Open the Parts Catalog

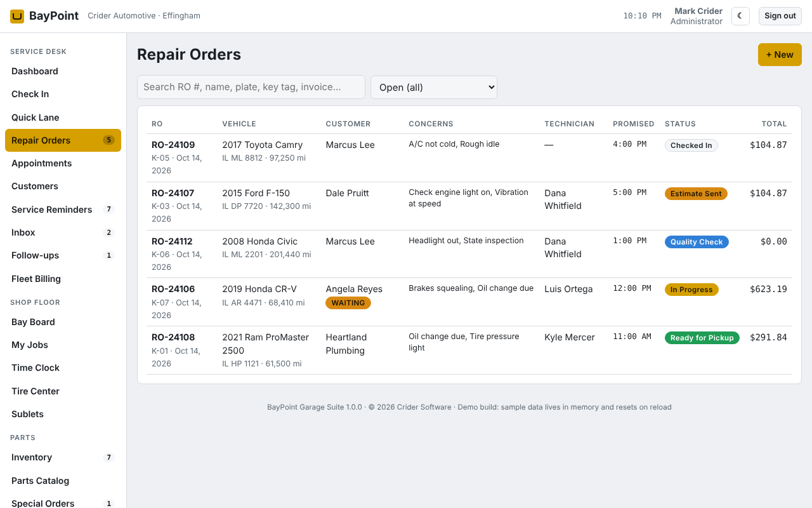pyautogui.click(x=63, y=481)
